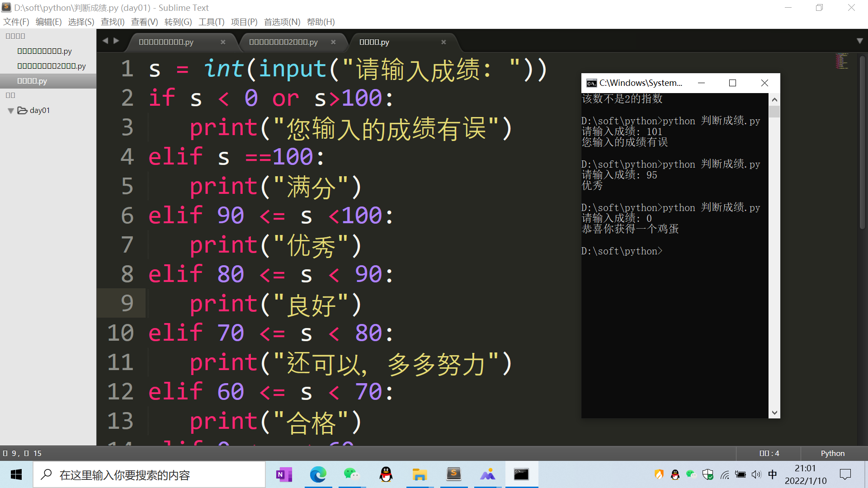This screenshot has width=868, height=488.
Task: Close the active third editor tab
Action: coord(443,42)
